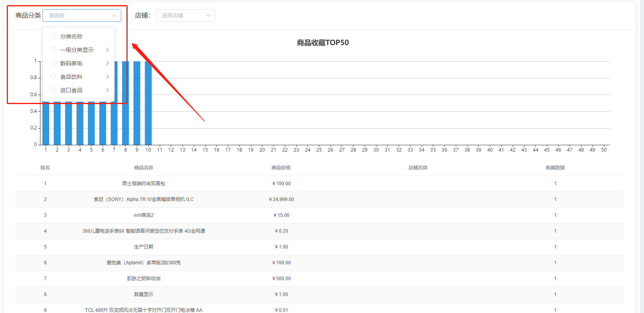Screen dimensions: 644x313
Task: Click product name 生产日期
Action: 143,247
